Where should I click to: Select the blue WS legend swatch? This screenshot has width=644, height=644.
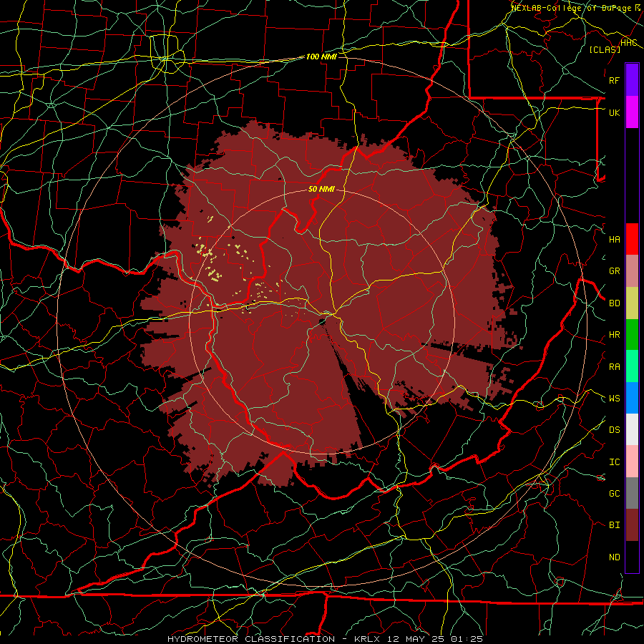pyautogui.click(x=632, y=398)
